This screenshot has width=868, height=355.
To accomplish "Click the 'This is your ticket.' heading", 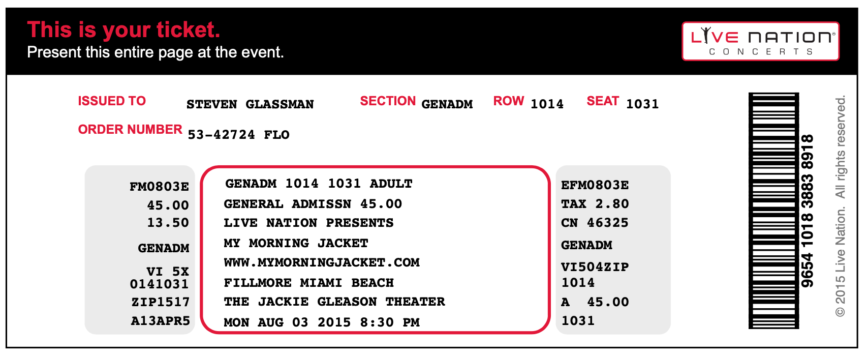I will click(x=123, y=29).
